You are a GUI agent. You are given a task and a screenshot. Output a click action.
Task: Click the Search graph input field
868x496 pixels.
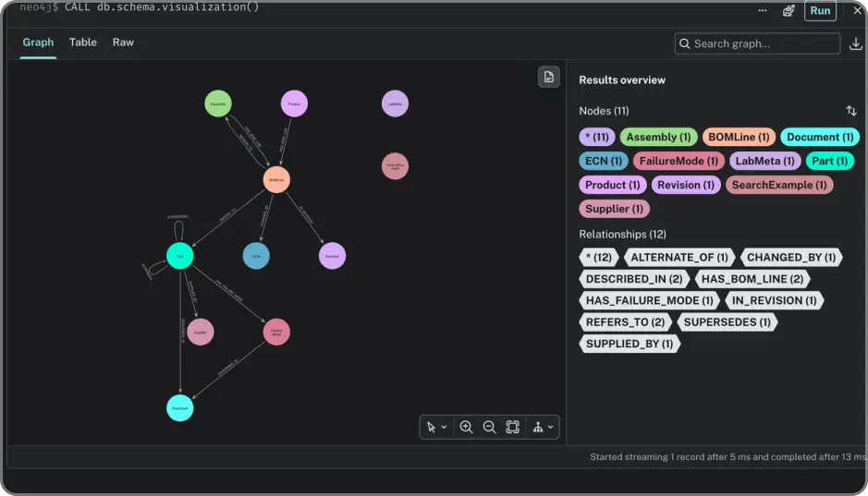tap(757, 43)
